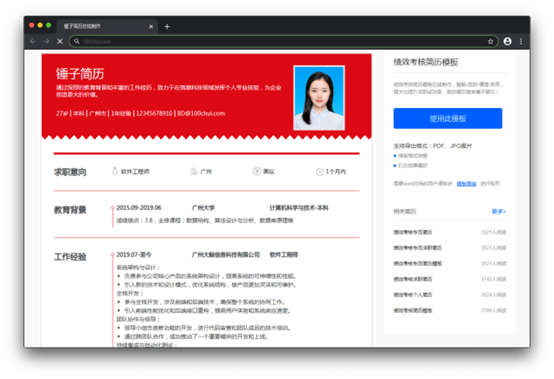Click the browser back arrow
This screenshot has height=379, width=554.
click(33, 41)
